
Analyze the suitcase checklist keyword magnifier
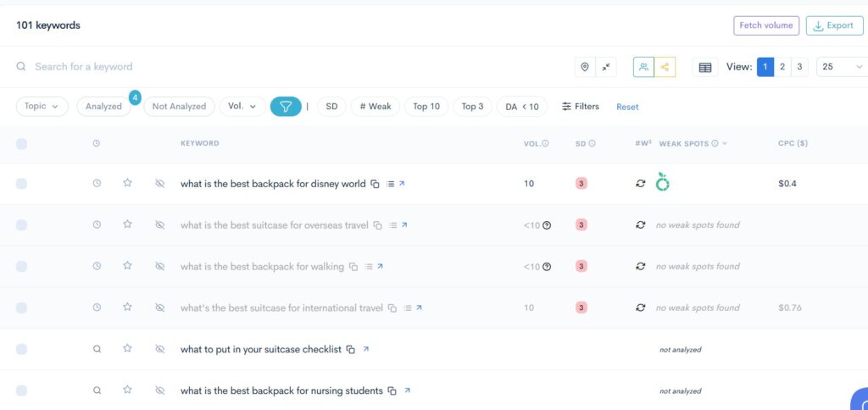[97, 349]
